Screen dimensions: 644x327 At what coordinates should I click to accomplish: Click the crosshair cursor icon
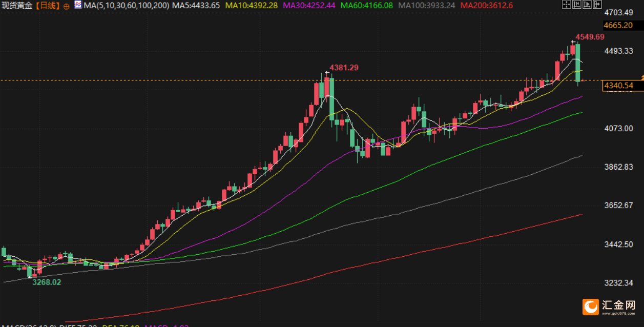click(x=567, y=4)
